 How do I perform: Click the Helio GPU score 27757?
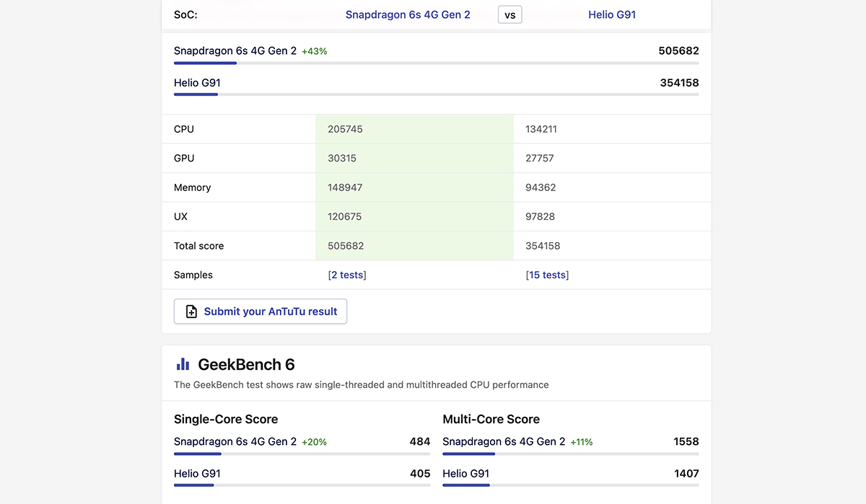tap(540, 158)
